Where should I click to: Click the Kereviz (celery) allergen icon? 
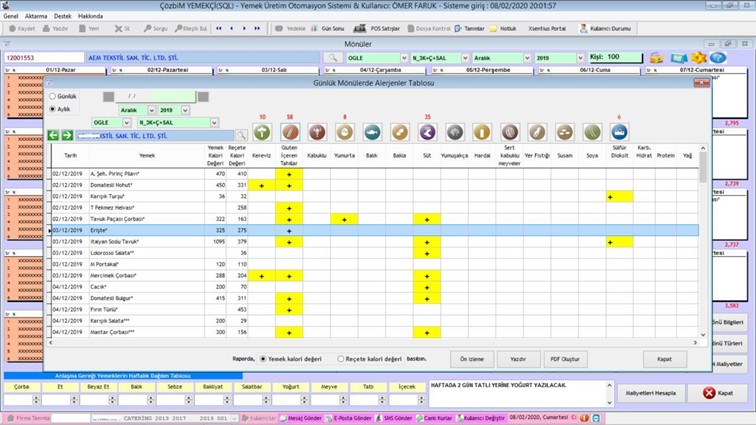point(262,133)
